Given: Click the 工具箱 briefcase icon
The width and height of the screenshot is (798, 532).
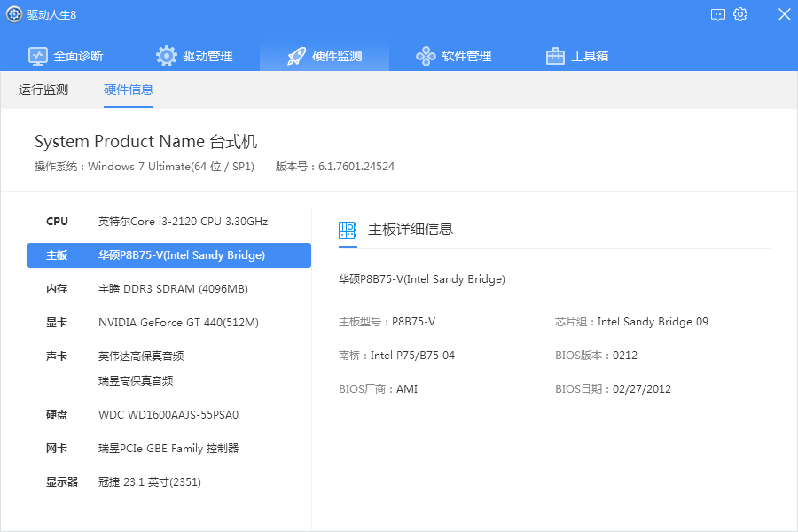Looking at the screenshot, I should coord(555,56).
